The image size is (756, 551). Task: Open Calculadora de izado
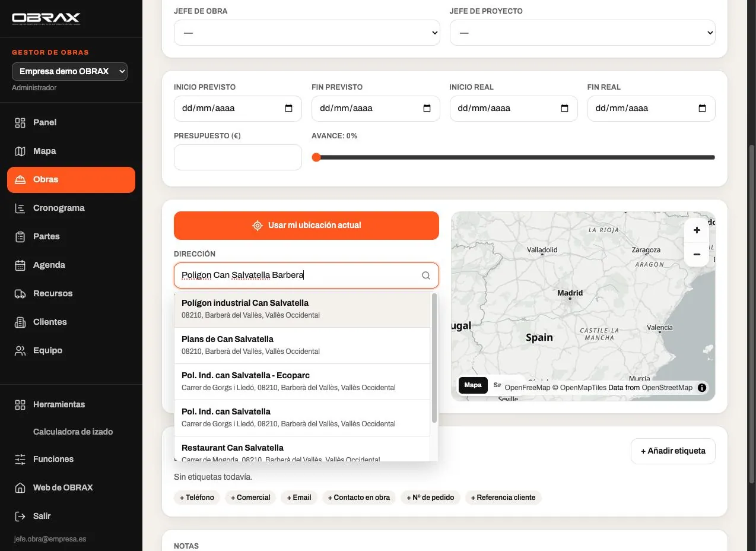[73, 432]
